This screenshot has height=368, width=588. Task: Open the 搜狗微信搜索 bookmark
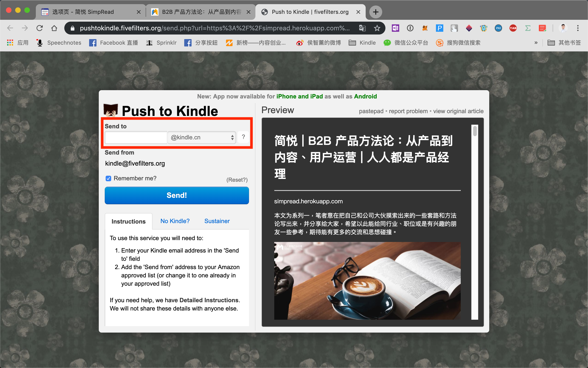458,43
